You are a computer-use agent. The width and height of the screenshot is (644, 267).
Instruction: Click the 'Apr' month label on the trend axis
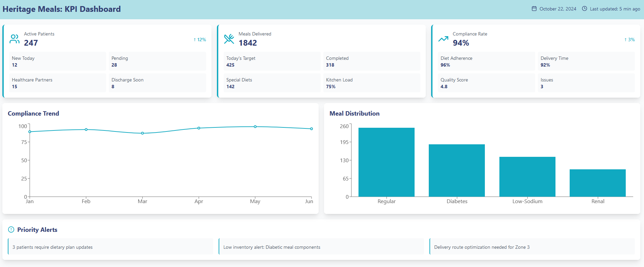click(199, 201)
